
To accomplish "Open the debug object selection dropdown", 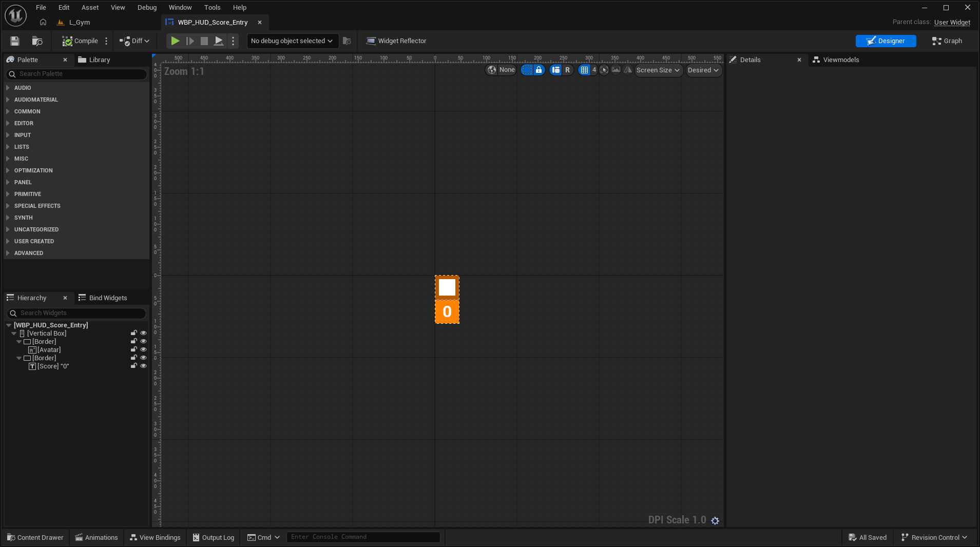I will (x=292, y=41).
